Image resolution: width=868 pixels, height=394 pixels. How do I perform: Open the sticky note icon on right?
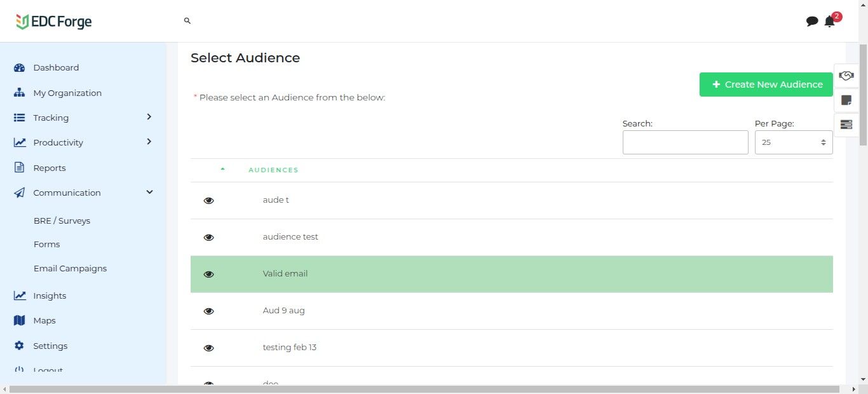click(846, 100)
